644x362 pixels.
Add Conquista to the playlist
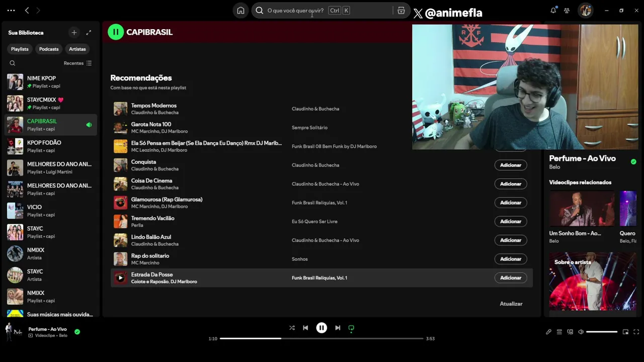click(x=511, y=165)
